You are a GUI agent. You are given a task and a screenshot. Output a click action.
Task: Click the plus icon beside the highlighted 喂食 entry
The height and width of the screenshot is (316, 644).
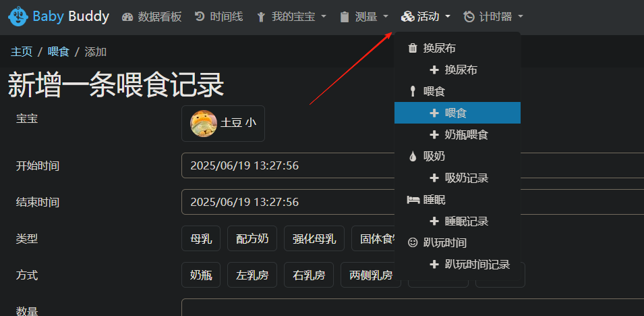click(x=434, y=113)
